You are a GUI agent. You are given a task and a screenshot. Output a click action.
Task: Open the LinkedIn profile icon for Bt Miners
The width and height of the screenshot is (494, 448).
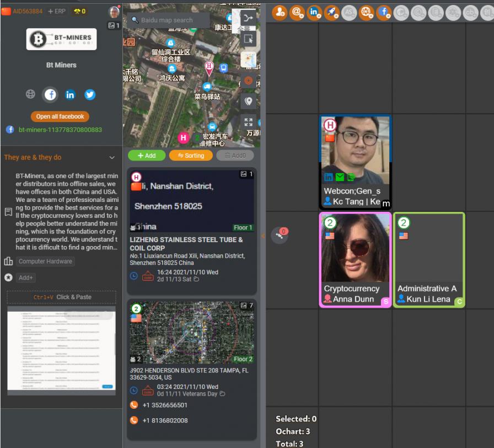pos(70,95)
